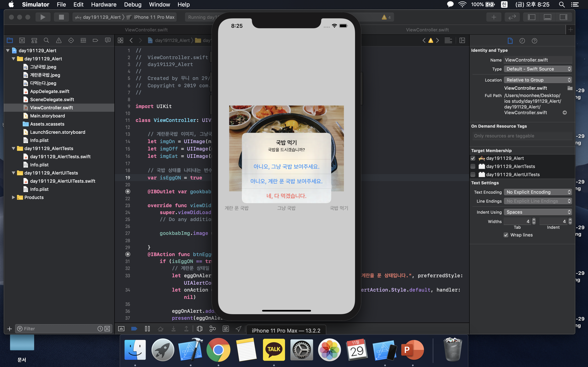Open the Debug menu in menu bar
The image size is (588, 367).
(x=133, y=4)
